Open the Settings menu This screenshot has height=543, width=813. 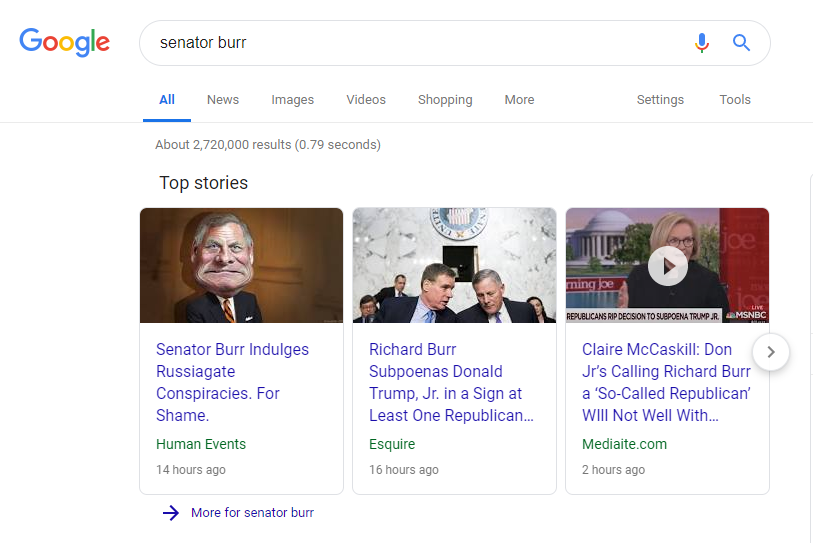660,100
